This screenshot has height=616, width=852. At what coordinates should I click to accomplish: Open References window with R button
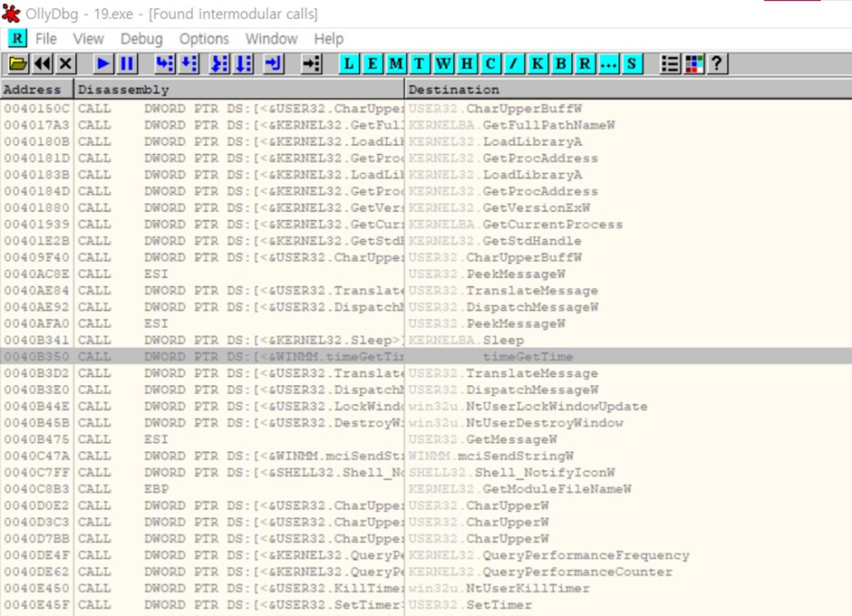tap(585, 64)
